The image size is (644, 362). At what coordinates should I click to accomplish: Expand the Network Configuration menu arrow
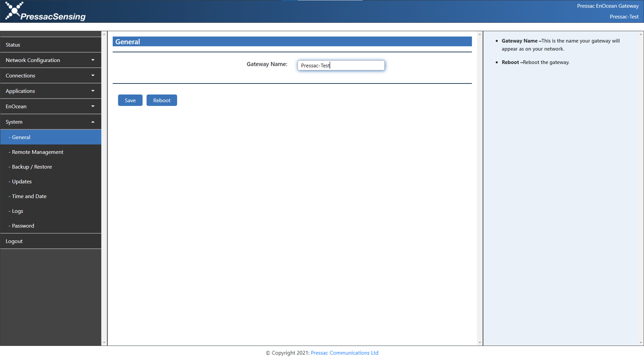tap(93, 60)
